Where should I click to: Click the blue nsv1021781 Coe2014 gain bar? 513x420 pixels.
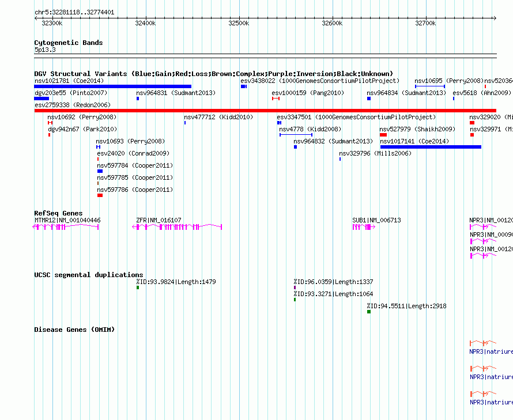coord(112,86)
